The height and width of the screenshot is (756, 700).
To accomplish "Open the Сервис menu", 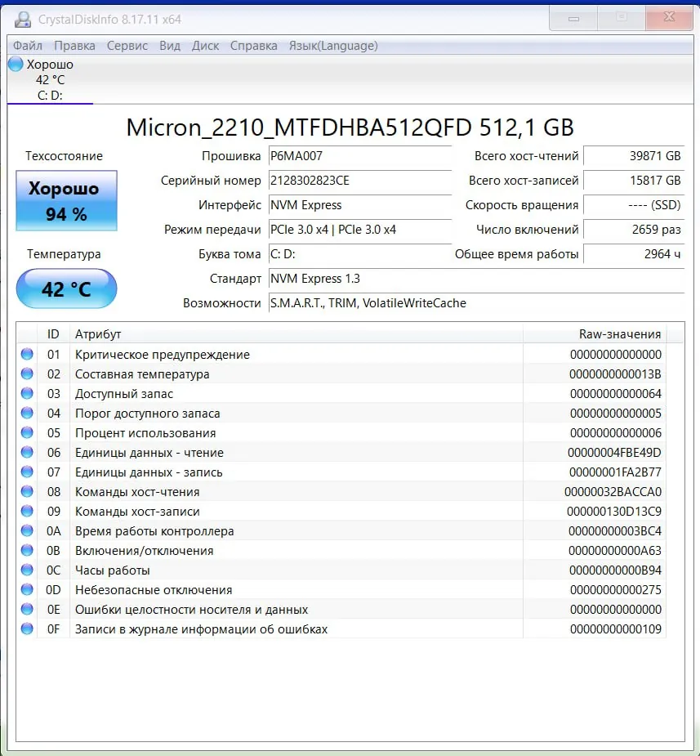I will [127, 46].
